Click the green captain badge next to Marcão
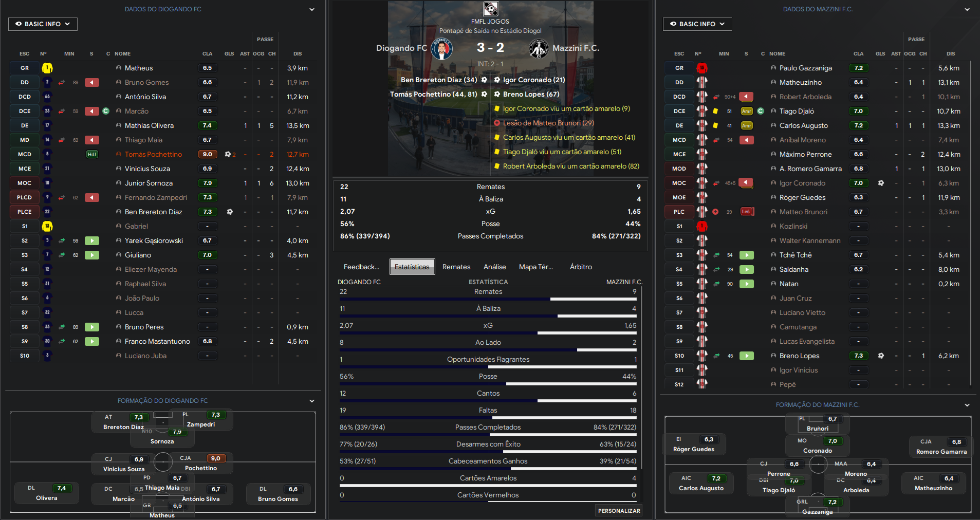980x520 pixels. click(x=106, y=111)
